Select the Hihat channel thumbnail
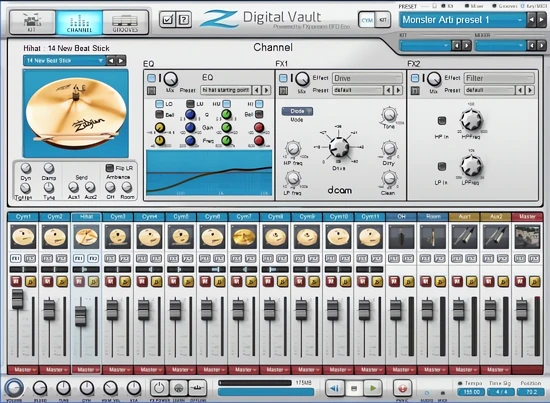This screenshot has width=550, height=403. pos(86,237)
